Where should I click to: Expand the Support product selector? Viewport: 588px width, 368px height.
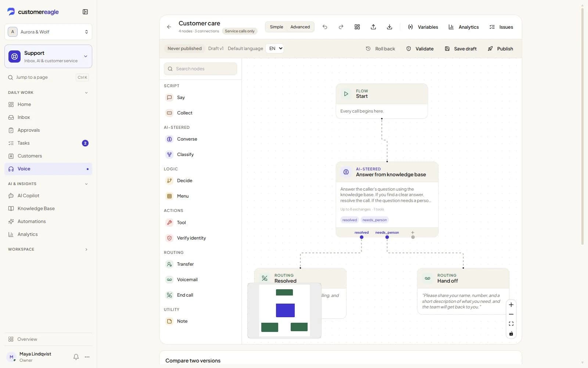tap(48, 56)
